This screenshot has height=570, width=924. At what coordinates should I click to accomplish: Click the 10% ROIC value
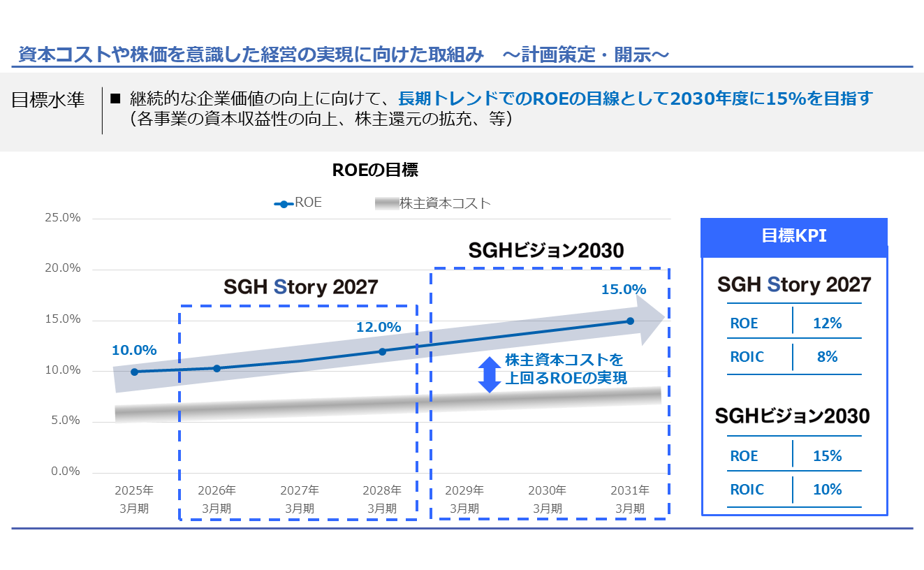click(x=828, y=490)
